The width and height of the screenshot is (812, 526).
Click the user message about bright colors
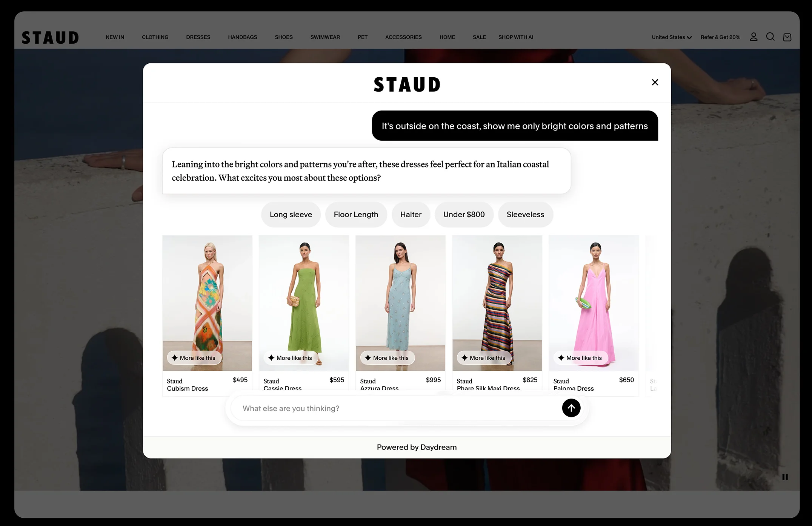515,126
